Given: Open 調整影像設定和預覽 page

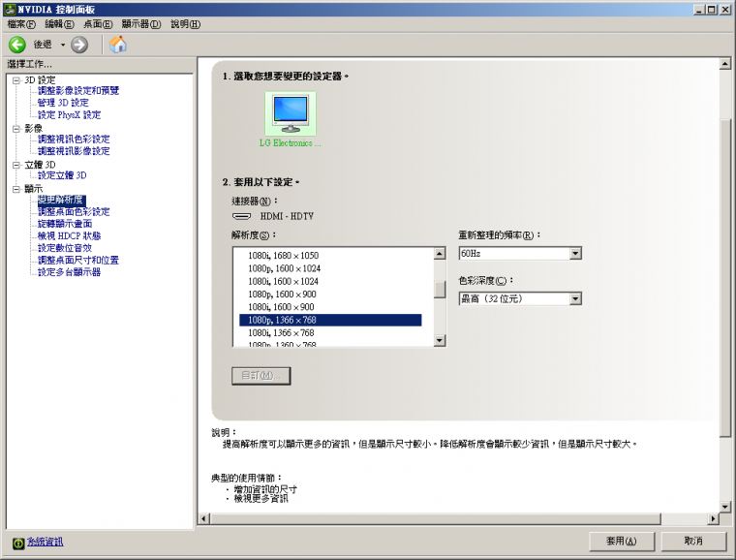Looking at the screenshot, I should coord(78,91).
